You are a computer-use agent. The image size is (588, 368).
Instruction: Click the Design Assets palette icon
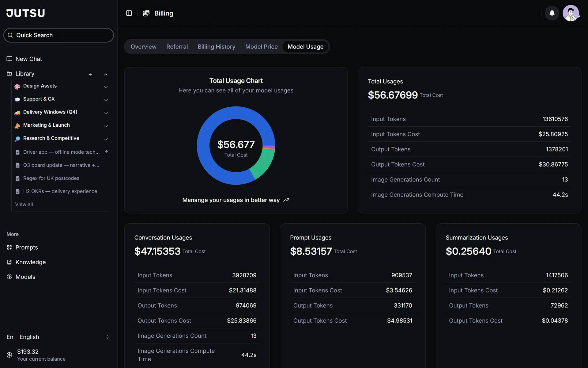17,86
